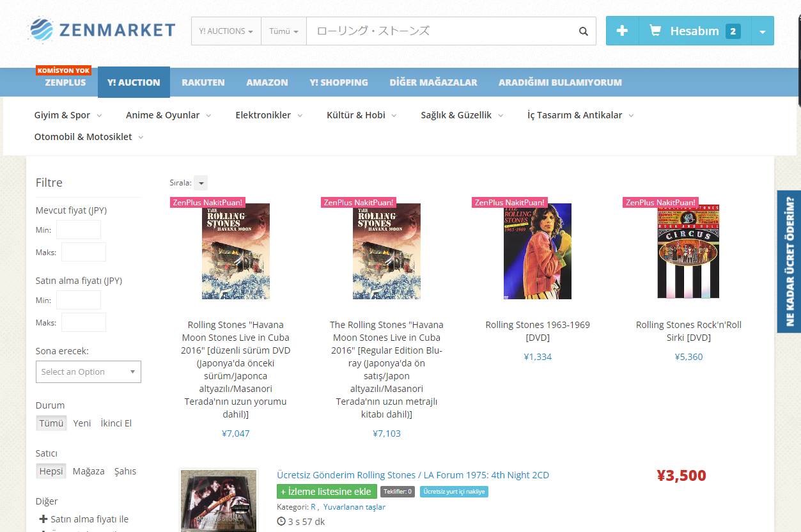Screen dimensions: 801x532
Task: Open the shopping cart icon
Action: (655, 30)
